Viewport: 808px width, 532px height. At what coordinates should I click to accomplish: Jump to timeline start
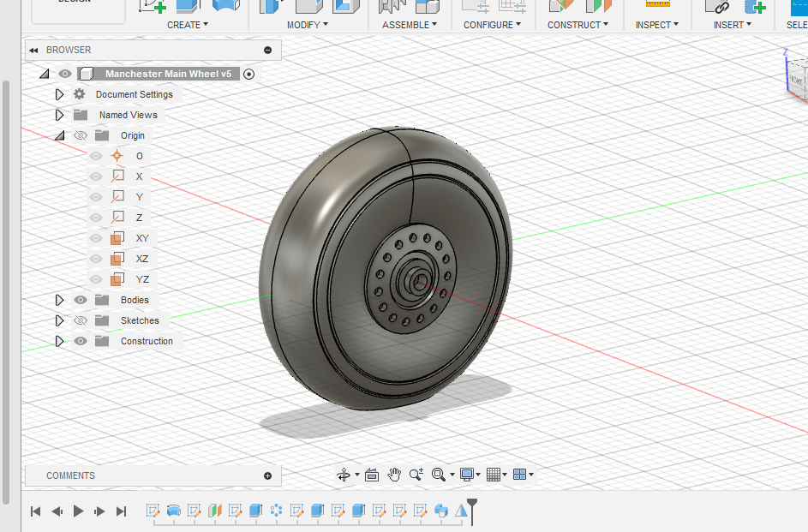click(x=35, y=511)
